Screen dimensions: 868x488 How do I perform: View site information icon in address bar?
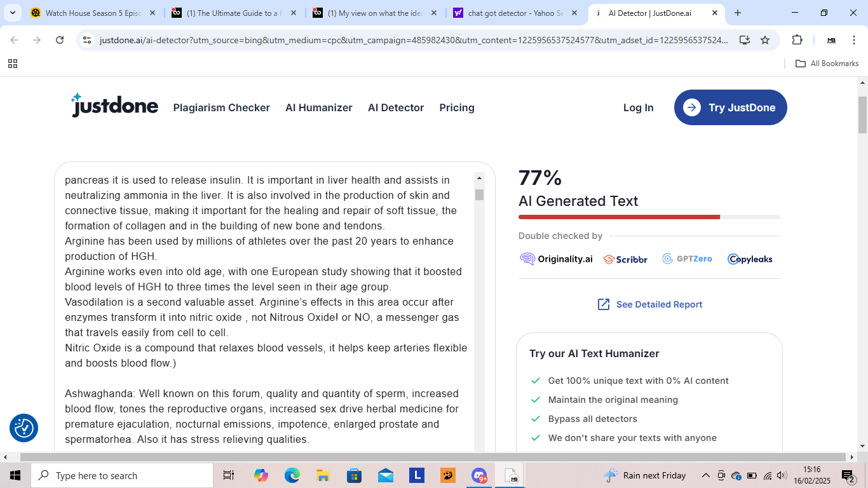pos(88,40)
